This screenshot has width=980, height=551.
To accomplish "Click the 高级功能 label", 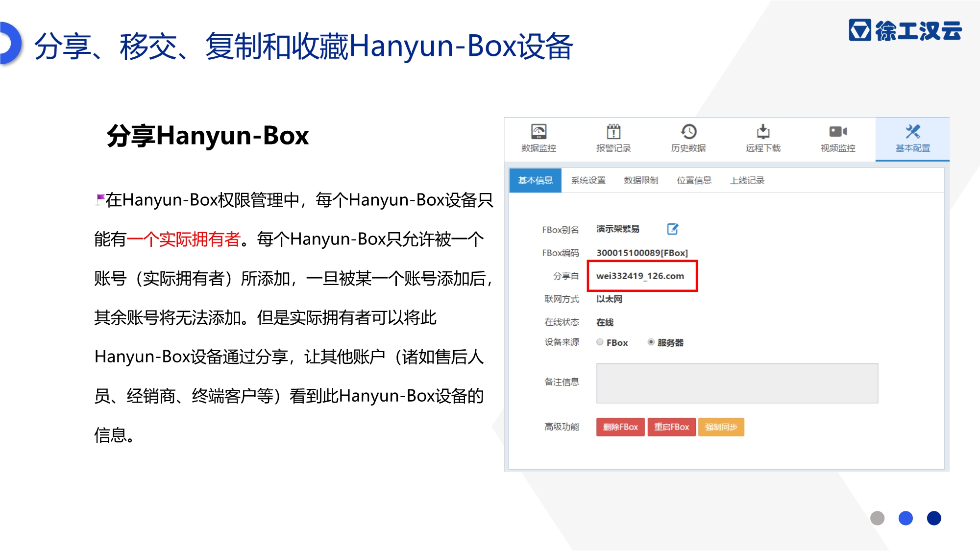I will pyautogui.click(x=562, y=427).
